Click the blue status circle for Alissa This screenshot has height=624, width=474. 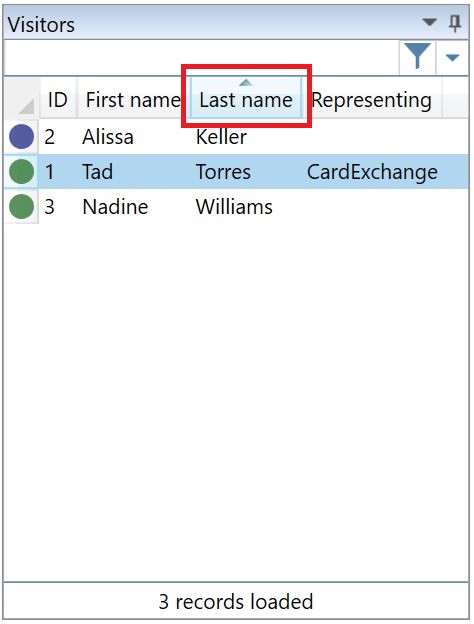coord(21,136)
